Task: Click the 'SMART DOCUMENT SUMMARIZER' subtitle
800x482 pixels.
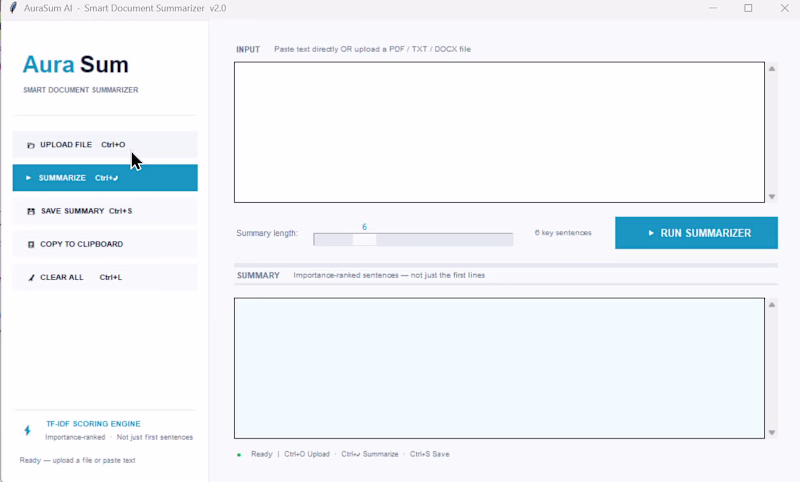Action: pyautogui.click(x=81, y=90)
